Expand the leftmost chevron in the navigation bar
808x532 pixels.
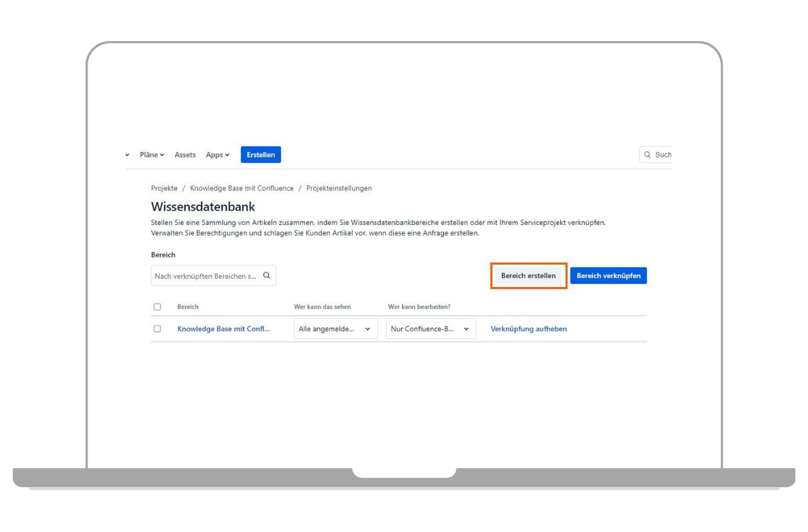pos(127,155)
